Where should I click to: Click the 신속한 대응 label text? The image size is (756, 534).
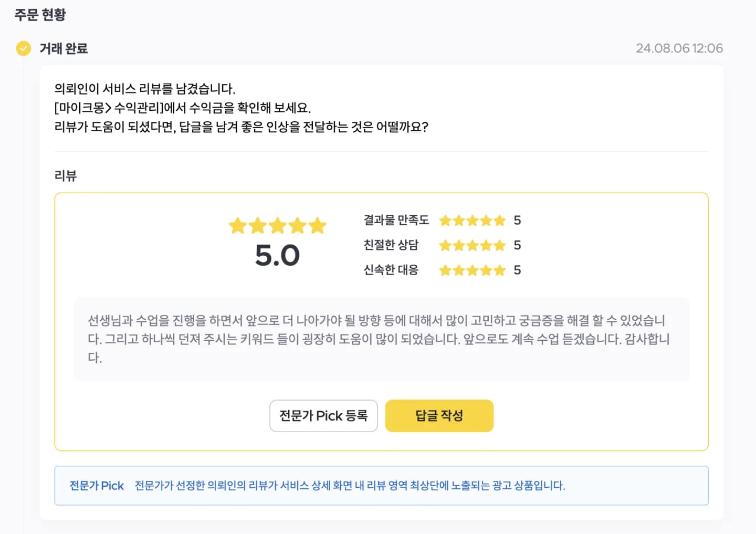[391, 270]
